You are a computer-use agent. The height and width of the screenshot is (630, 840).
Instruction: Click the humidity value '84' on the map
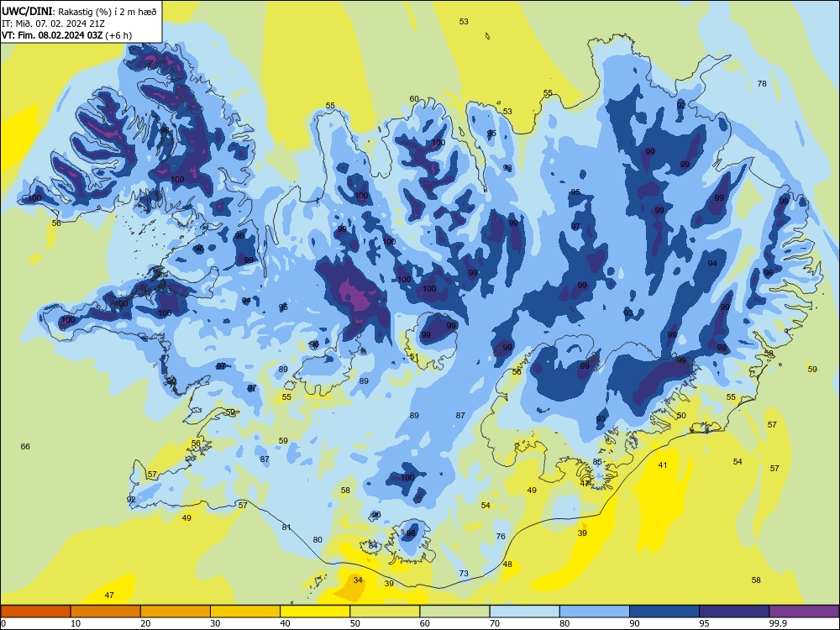(x=373, y=546)
